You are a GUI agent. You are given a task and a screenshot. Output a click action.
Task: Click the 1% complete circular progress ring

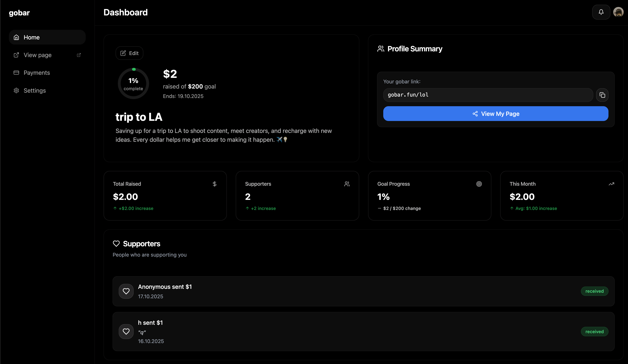point(133,84)
